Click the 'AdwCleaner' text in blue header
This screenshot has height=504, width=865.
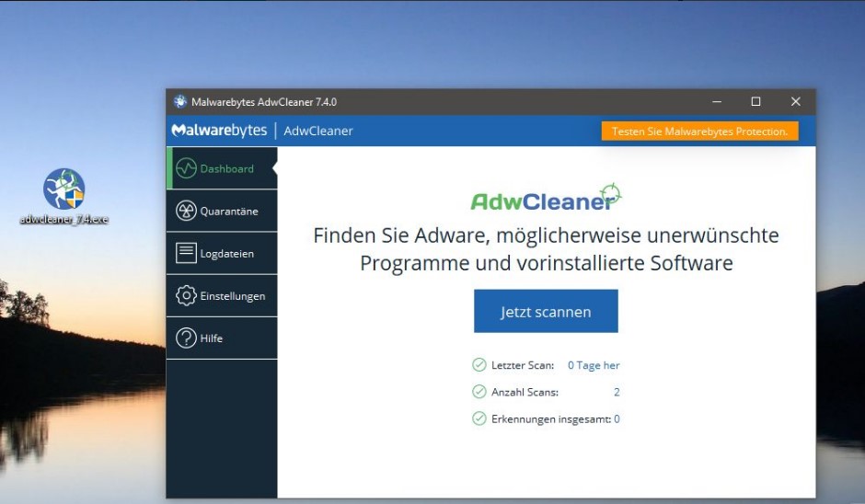[x=318, y=132]
